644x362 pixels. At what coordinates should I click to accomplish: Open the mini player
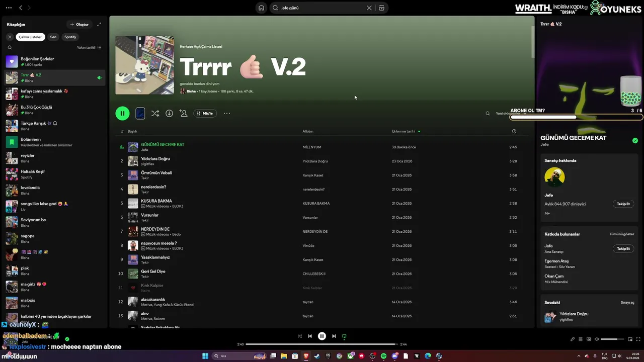click(631, 339)
